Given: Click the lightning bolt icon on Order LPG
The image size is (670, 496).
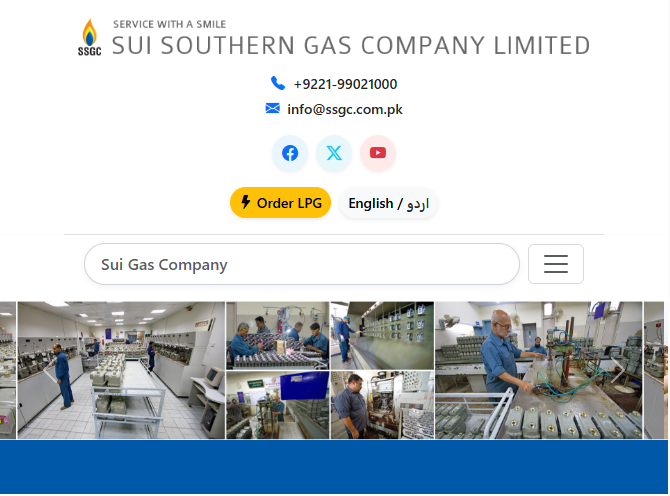Looking at the screenshot, I should (246, 202).
